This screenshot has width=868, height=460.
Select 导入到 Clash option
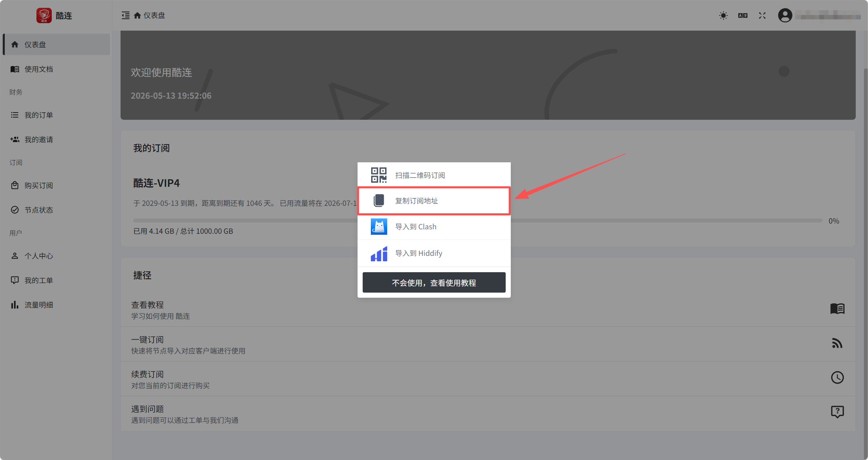coord(434,227)
